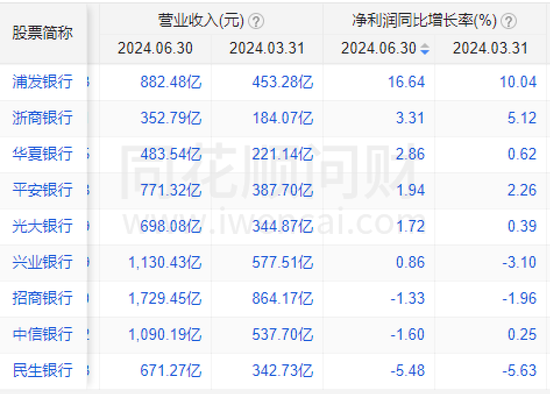The image size is (550, 394).
Task: Click 民生银行 growth rate value -5.48
Action: tap(408, 370)
